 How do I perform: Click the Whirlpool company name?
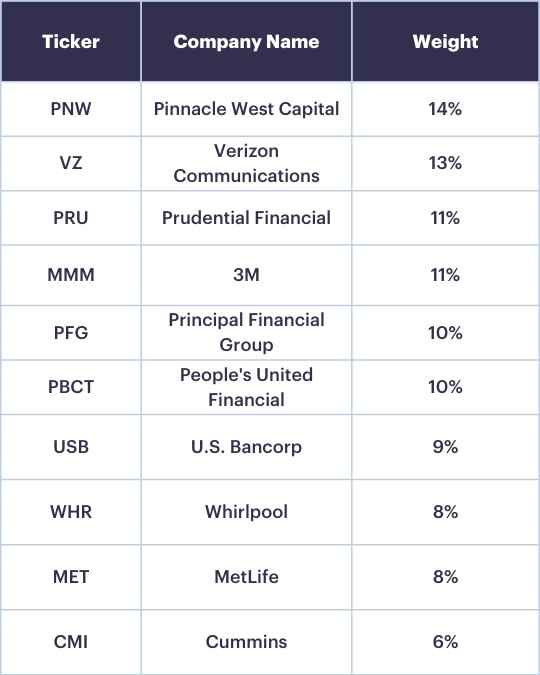[x=246, y=512]
